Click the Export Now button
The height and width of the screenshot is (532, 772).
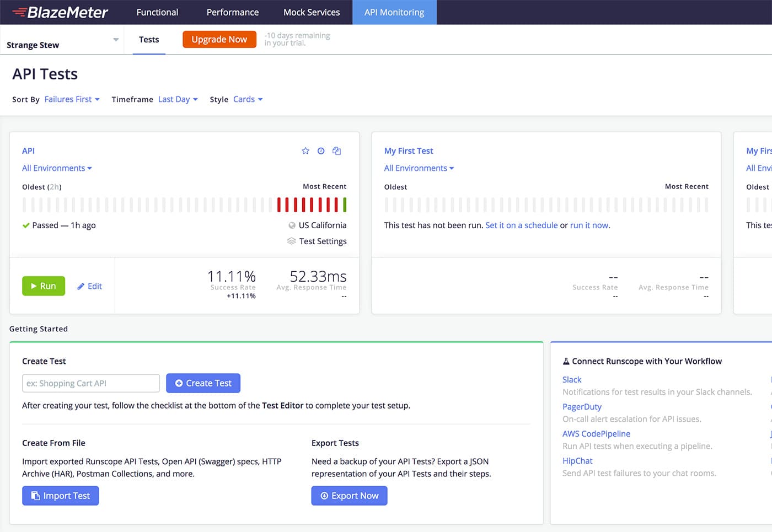[349, 496]
